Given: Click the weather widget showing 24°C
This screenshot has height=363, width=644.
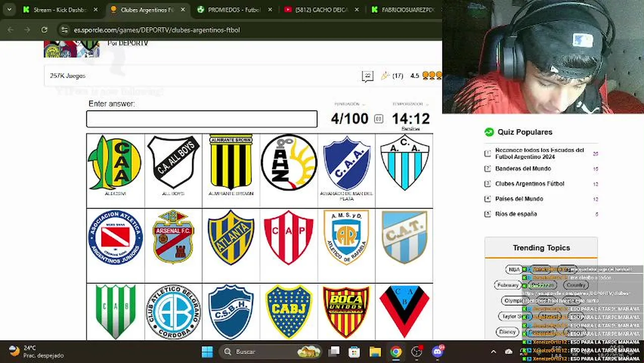Looking at the screenshot, I should point(36,351).
